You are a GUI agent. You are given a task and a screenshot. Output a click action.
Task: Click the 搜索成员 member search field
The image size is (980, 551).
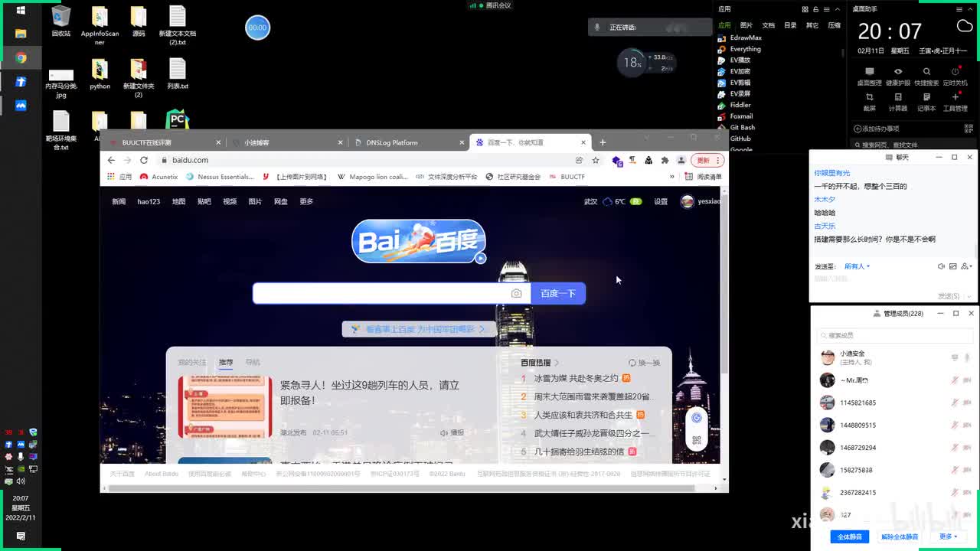pyautogui.click(x=895, y=335)
